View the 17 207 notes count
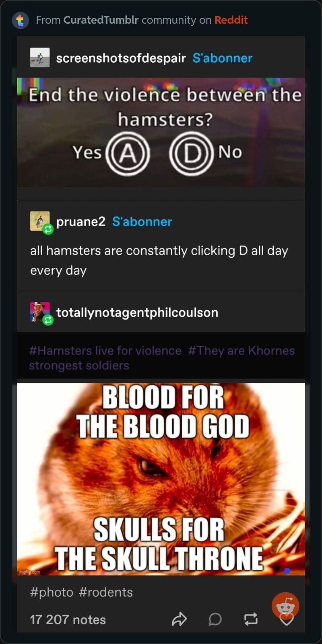The image size is (322, 644). [68, 619]
